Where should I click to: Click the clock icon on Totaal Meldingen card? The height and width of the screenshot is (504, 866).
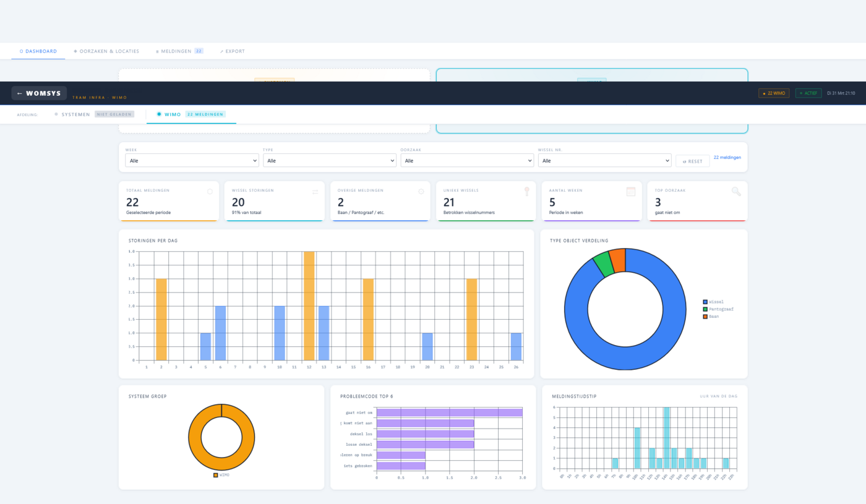pos(210,191)
